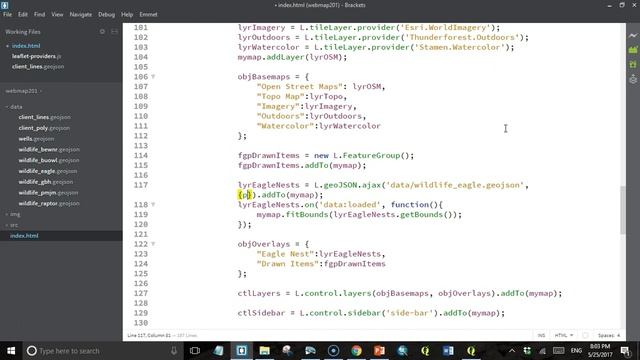Open the Find menu
640x360 pixels.
click(x=40, y=14)
